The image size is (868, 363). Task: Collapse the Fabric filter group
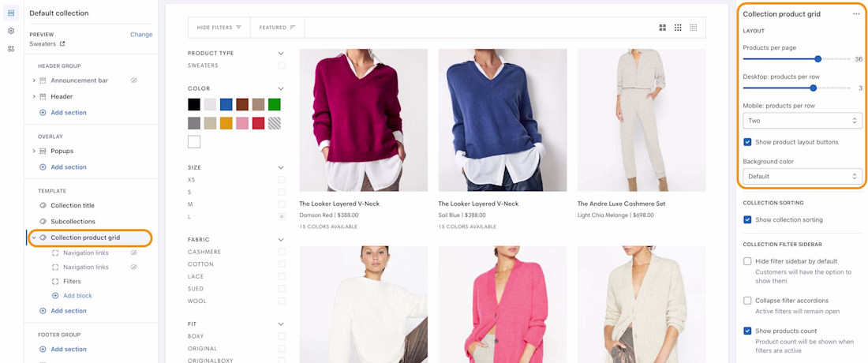click(x=281, y=240)
